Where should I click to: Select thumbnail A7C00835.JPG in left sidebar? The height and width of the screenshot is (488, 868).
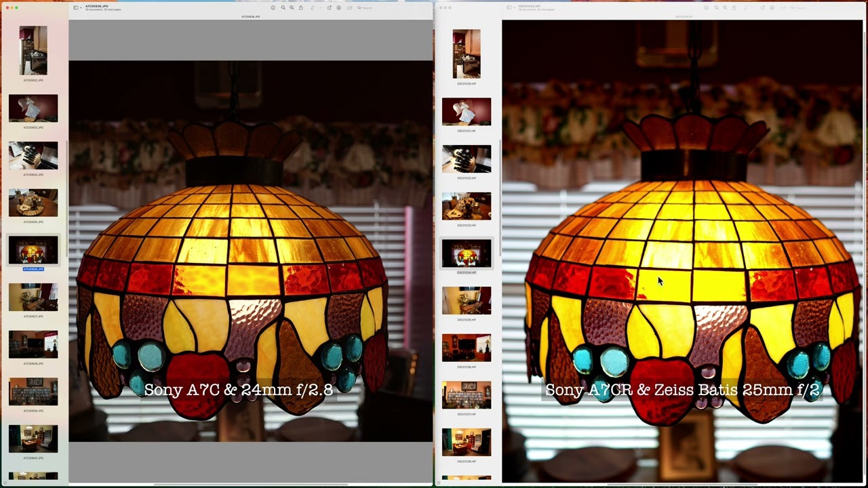(33, 203)
